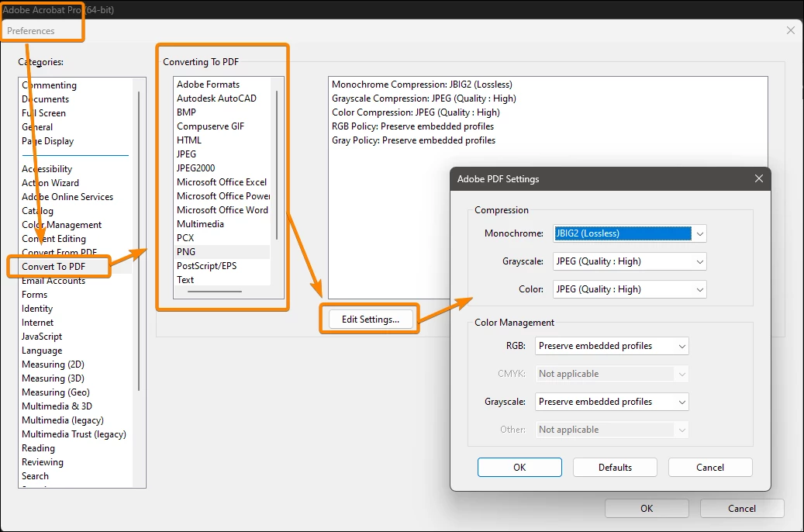Viewport: 804px width, 532px height.
Task: Select the Language category
Action: click(42, 351)
